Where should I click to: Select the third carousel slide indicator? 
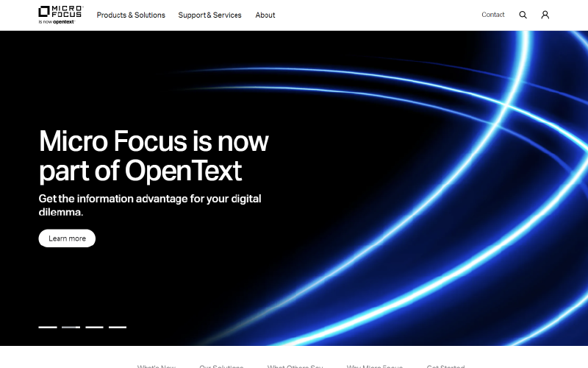(94, 327)
